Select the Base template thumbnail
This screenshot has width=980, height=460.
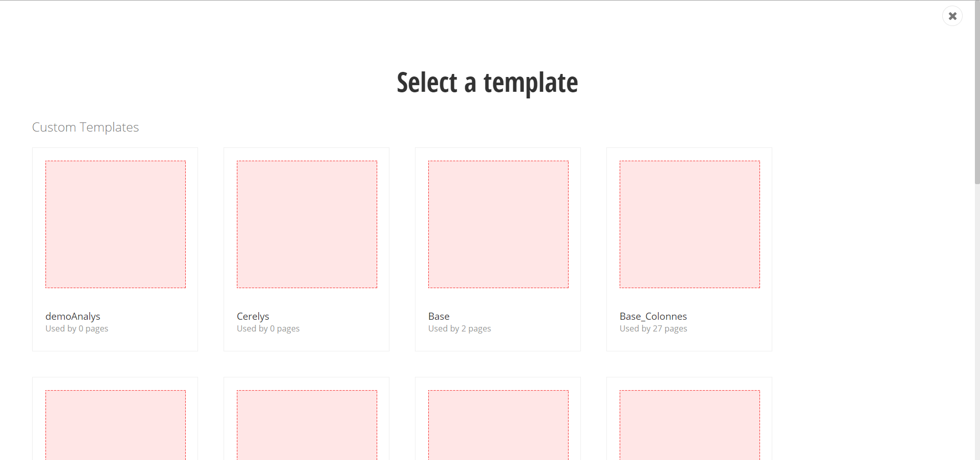point(498,224)
